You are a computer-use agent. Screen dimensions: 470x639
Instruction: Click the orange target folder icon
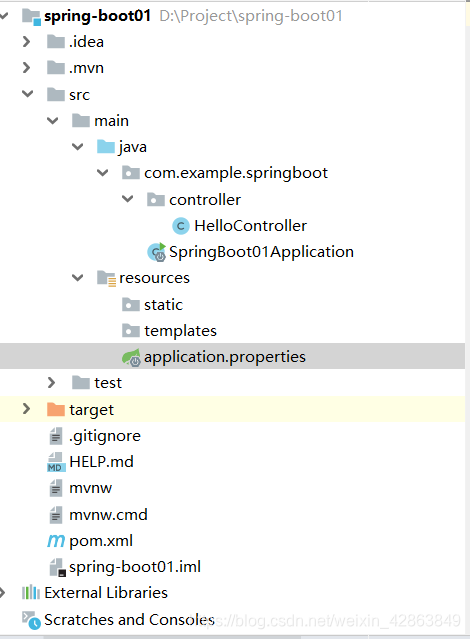56,409
